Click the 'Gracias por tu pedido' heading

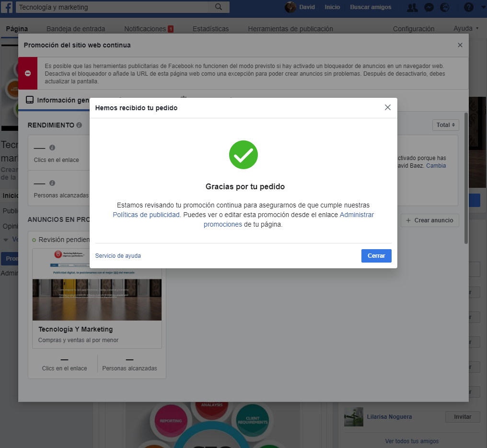[x=245, y=186]
